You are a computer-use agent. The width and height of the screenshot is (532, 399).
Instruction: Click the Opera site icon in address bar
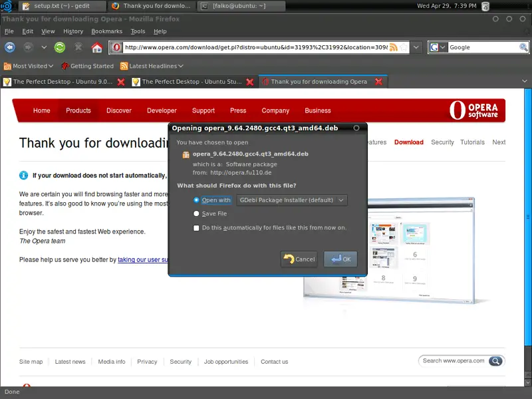point(116,47)
